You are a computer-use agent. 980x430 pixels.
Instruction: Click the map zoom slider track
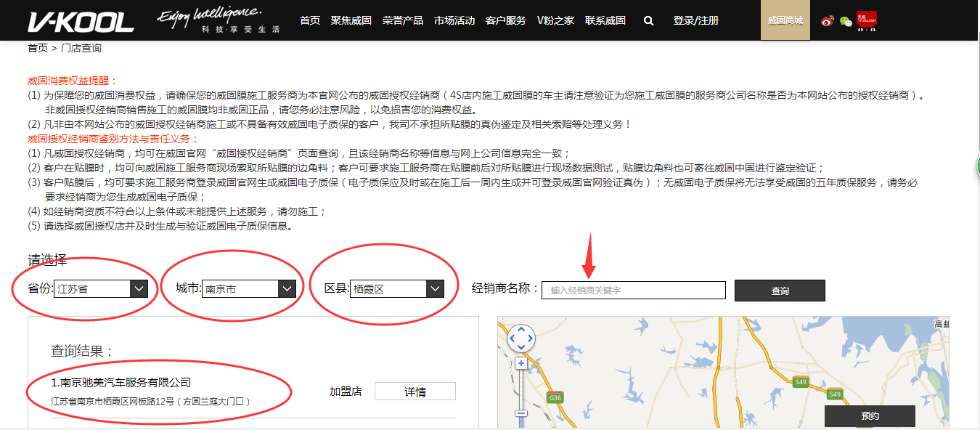[520, 389]
